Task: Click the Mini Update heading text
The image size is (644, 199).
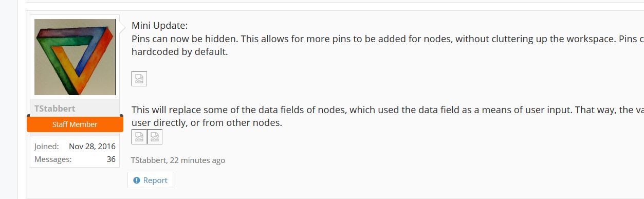Action: pos(160,26)
